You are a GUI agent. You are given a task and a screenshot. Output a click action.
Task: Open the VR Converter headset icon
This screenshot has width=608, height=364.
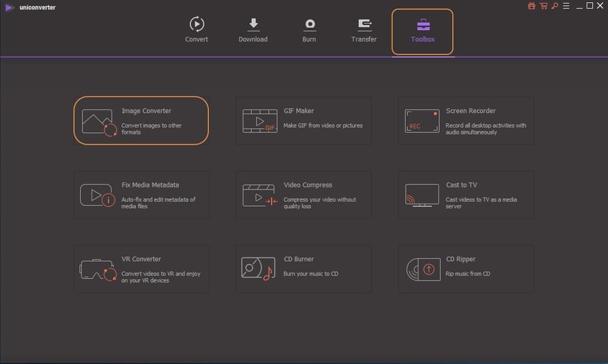pos(97,270)
